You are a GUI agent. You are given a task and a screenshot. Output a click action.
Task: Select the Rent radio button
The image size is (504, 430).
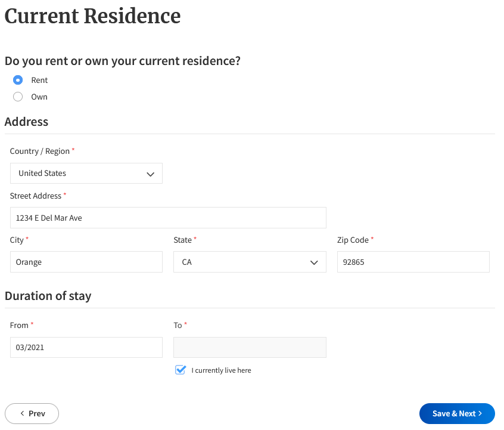pos(18,80)
